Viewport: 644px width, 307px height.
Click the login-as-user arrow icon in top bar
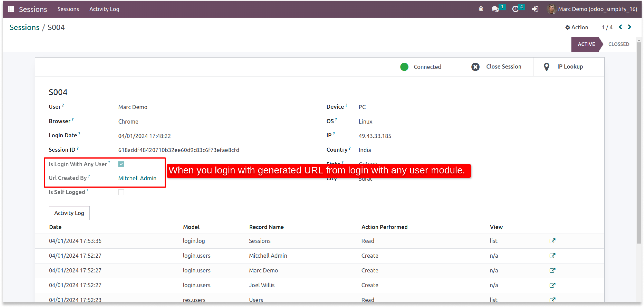535,9
